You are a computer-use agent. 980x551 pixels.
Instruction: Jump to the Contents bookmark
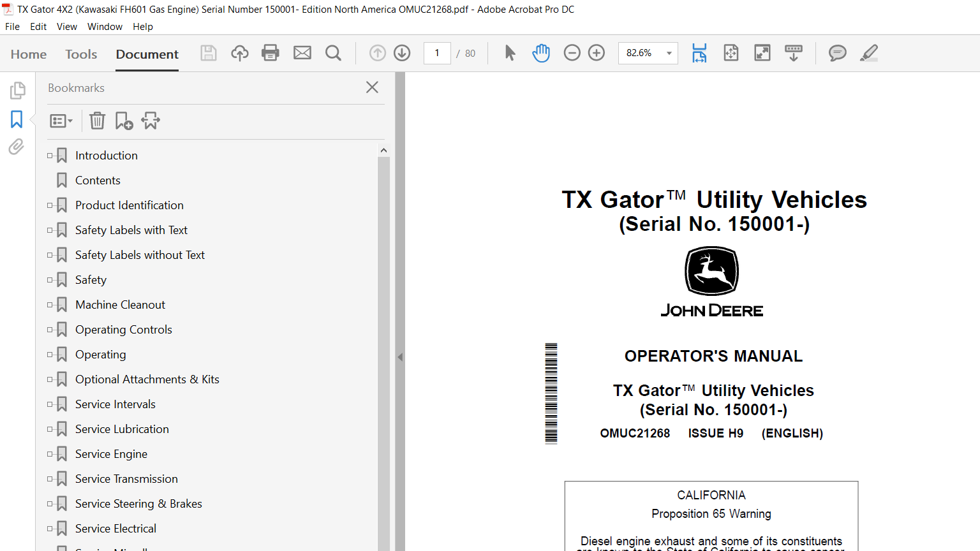coord(98,180)
